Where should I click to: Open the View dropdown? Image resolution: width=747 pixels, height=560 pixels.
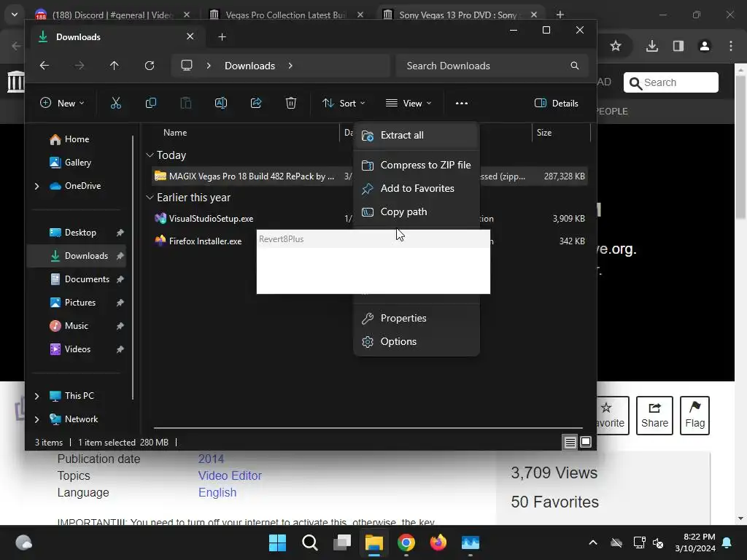(409, 103)
